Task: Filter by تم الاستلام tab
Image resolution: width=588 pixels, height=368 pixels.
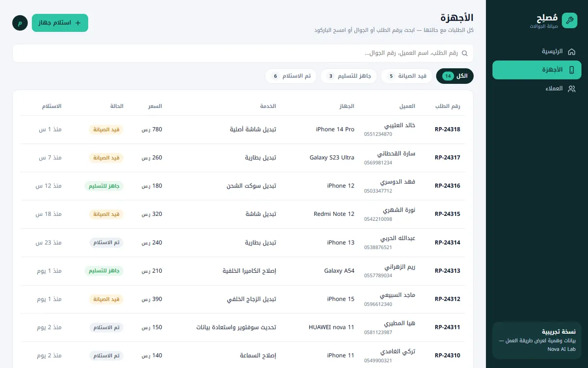Action: click(x=291, y=76)
